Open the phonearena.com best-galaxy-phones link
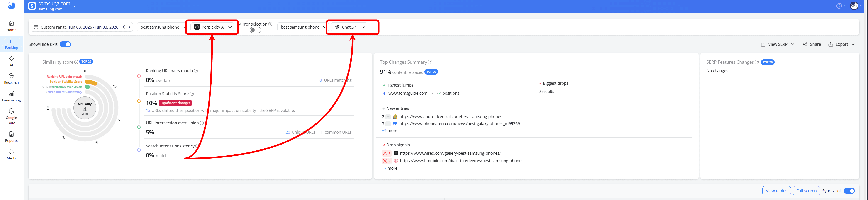The image size is (868, 200). coord(460,124)
